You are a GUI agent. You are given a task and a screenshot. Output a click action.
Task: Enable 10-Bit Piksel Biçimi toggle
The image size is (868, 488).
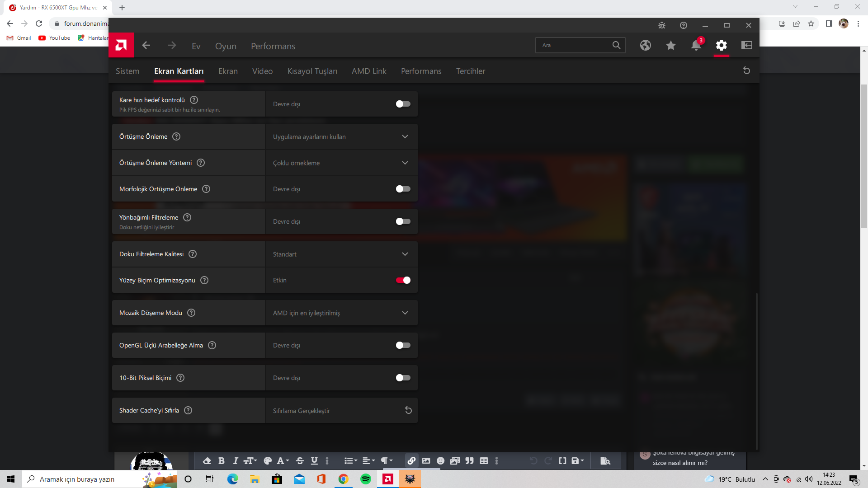pyautogui.click(x=403, y=378)
